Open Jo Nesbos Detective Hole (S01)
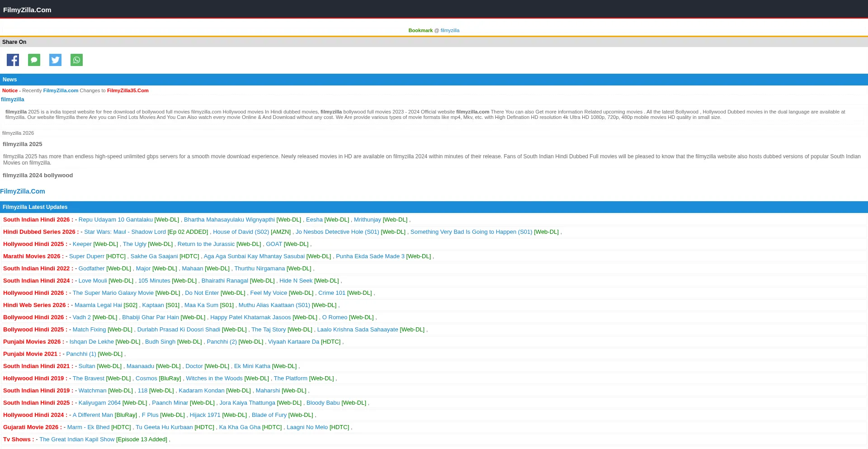 coord(337,232)
